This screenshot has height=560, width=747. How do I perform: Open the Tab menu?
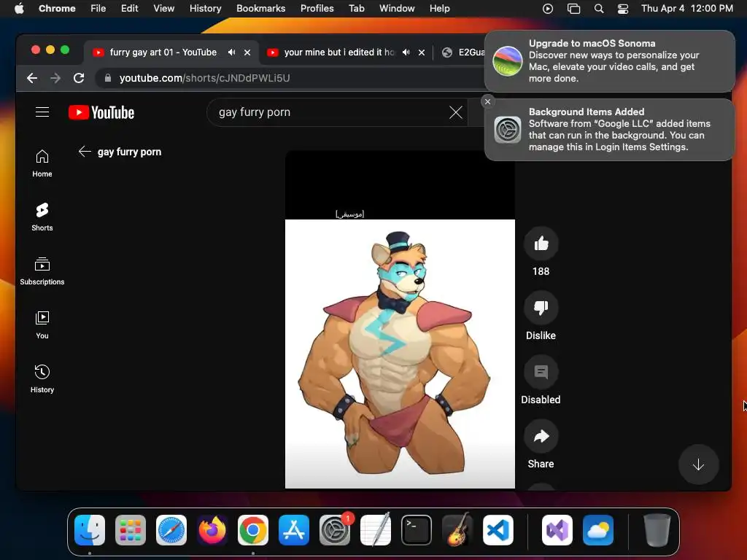(x=356, y=9)
